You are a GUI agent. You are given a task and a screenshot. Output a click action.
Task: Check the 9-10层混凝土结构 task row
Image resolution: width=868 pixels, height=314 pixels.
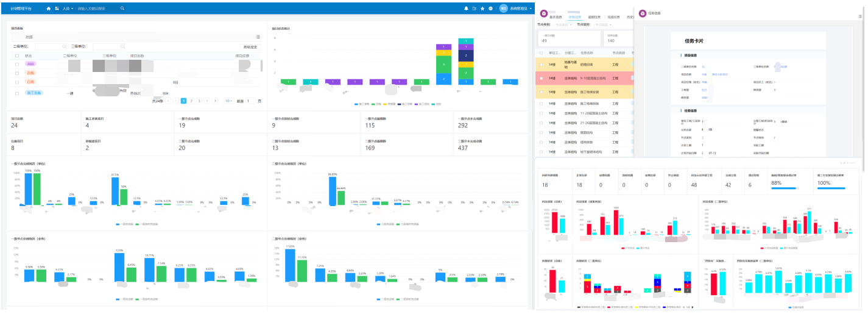(x=541, y=79)
